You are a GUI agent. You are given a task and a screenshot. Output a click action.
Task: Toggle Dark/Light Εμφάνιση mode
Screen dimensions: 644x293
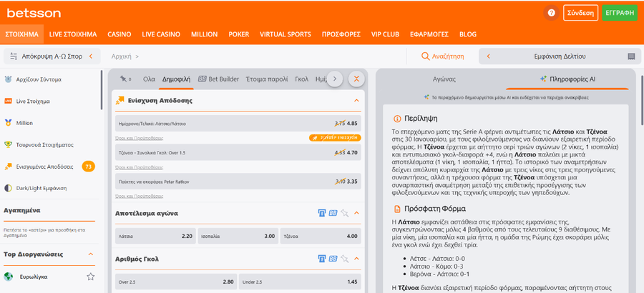pyautogui.click(x=41, y=188)
